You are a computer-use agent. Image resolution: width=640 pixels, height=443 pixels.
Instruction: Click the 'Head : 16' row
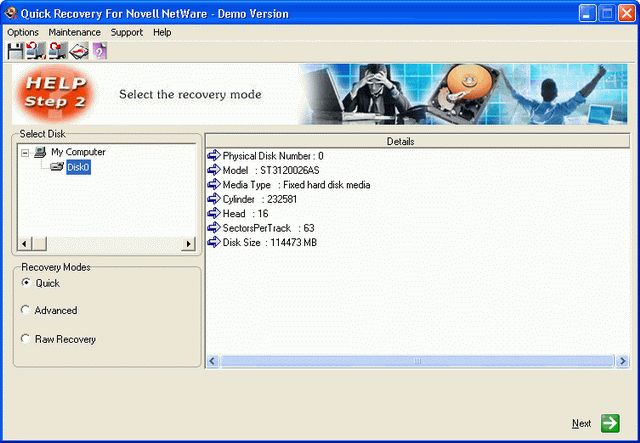[245, 214]
